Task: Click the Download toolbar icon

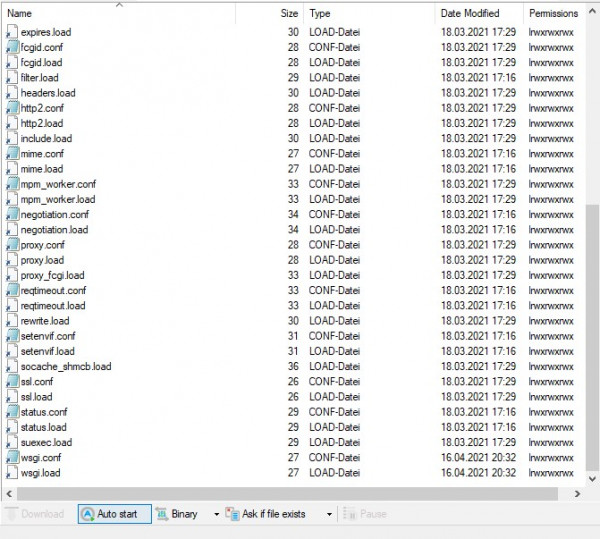Action: click(x=11, y=514)
